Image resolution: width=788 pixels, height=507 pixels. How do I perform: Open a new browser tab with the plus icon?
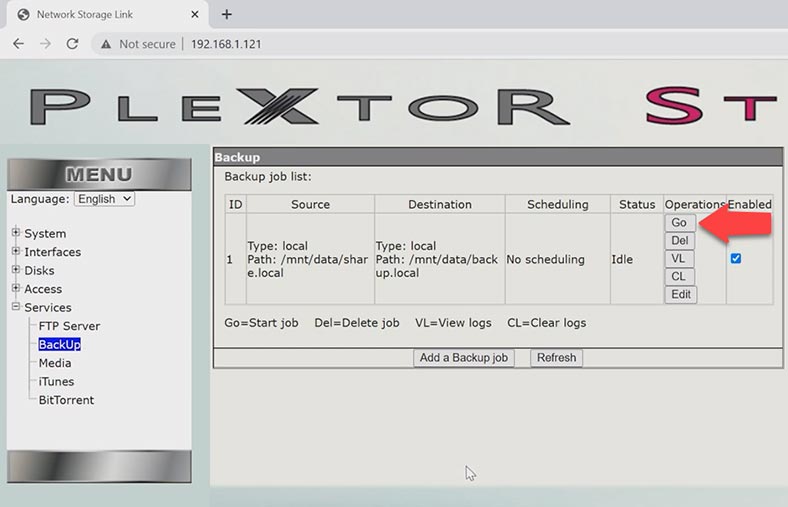pos(227,15)
